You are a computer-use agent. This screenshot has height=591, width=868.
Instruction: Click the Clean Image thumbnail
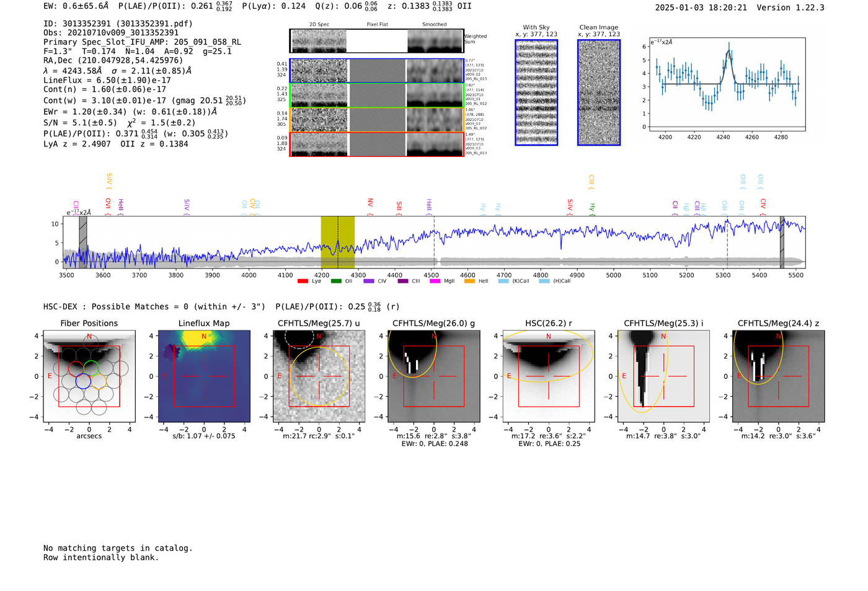tap(599, 92)
